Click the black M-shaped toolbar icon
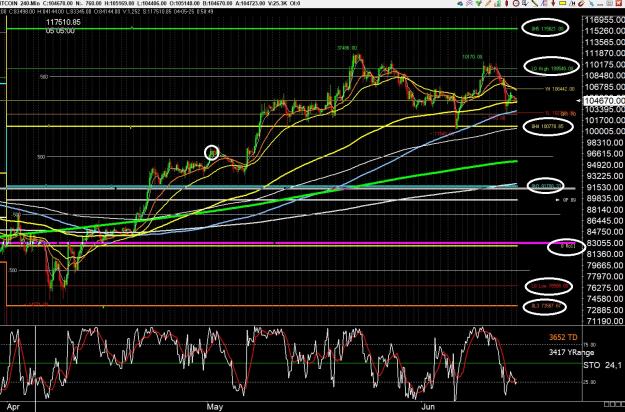The width and height of the screenshot is (625, 412). pyautogui.click(x=572, y=4)
